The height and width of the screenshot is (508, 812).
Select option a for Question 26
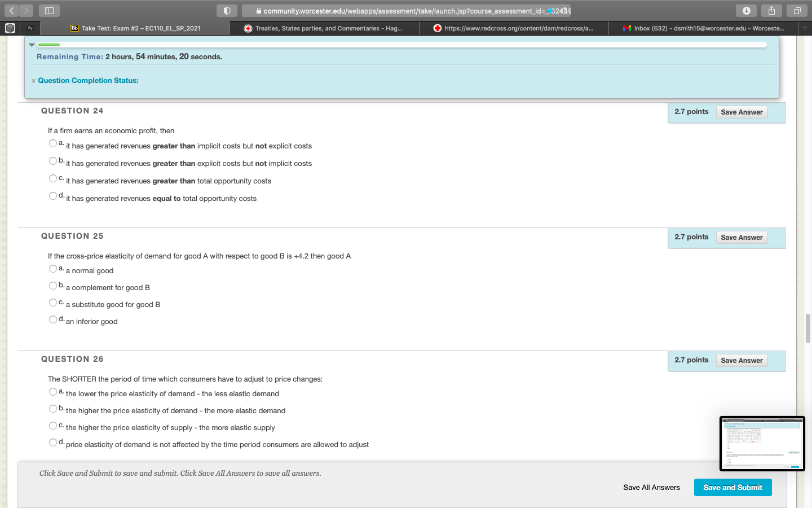[x=52, y=392]
